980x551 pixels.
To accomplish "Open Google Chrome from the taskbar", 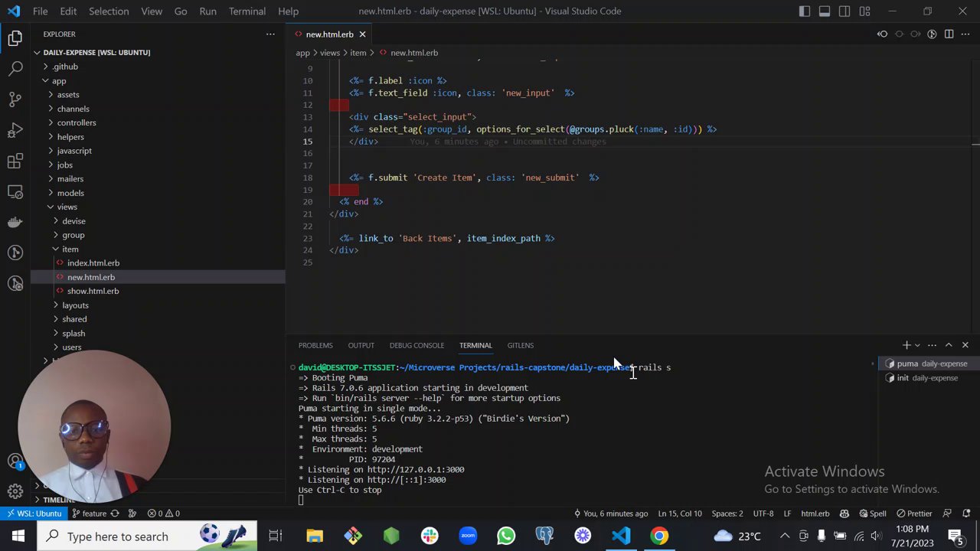I will coord(659,536).
